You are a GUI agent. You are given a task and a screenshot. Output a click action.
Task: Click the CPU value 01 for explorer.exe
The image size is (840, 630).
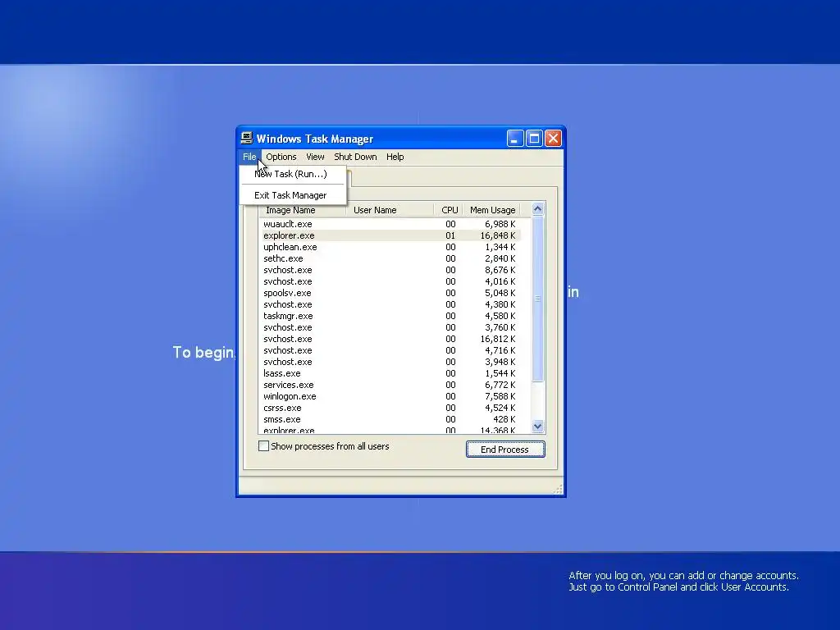click(450, 235)
